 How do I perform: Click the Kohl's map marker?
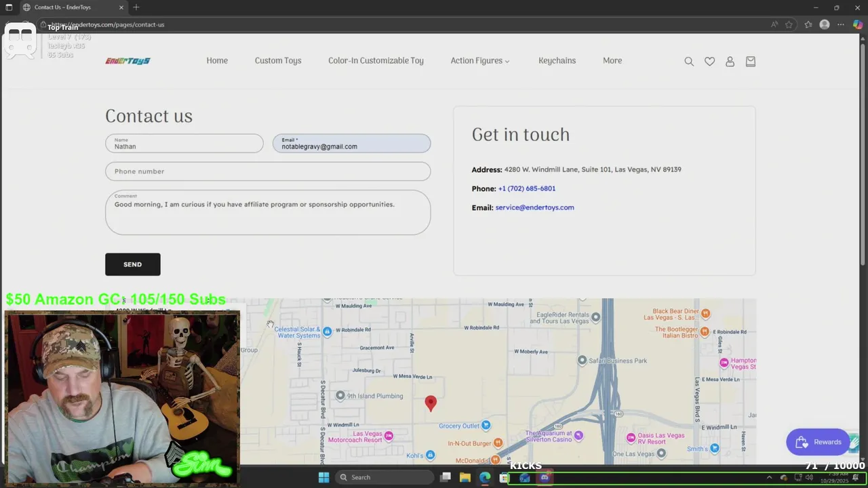[430, 455]
